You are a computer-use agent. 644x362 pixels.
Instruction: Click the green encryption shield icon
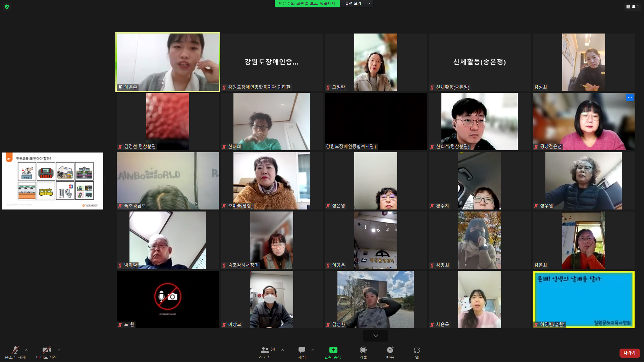pyautogui.click(x=7, y=7)
